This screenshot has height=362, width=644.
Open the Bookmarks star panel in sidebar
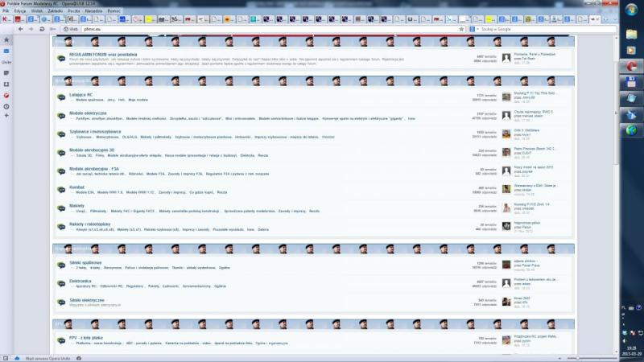click(6, 39)
